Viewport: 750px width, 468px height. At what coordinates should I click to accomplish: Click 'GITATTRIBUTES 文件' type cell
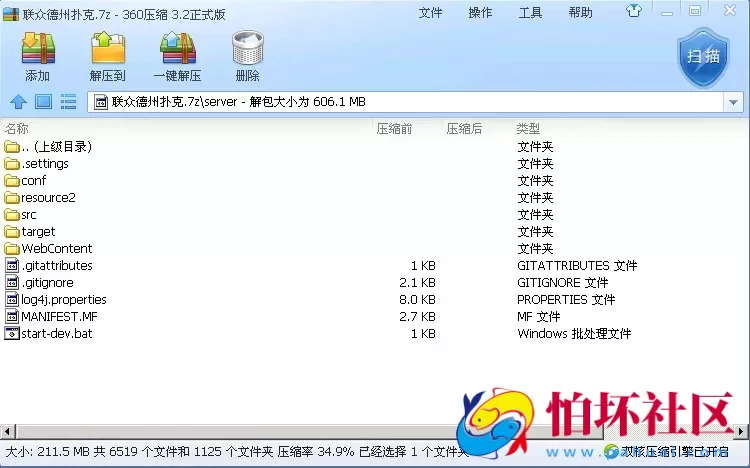pyautogui.click(x=577, y=266)
